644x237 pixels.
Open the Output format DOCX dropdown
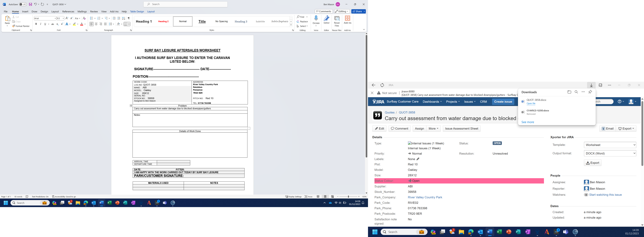coord(610,153)
